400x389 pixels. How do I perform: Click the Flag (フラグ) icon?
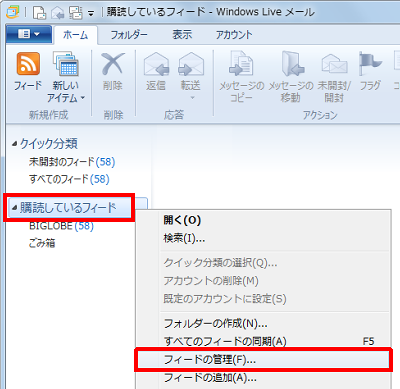pos(370,63)
